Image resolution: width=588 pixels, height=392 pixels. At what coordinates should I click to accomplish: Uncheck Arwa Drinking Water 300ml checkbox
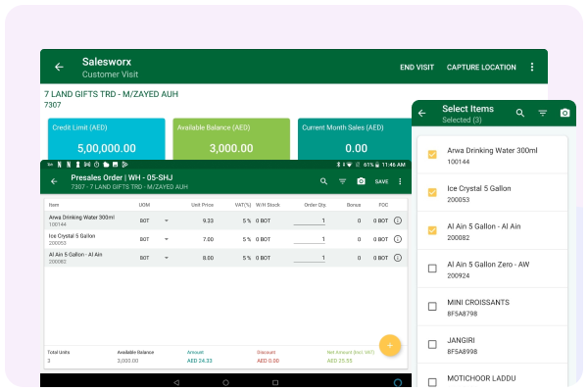(432, 155)
